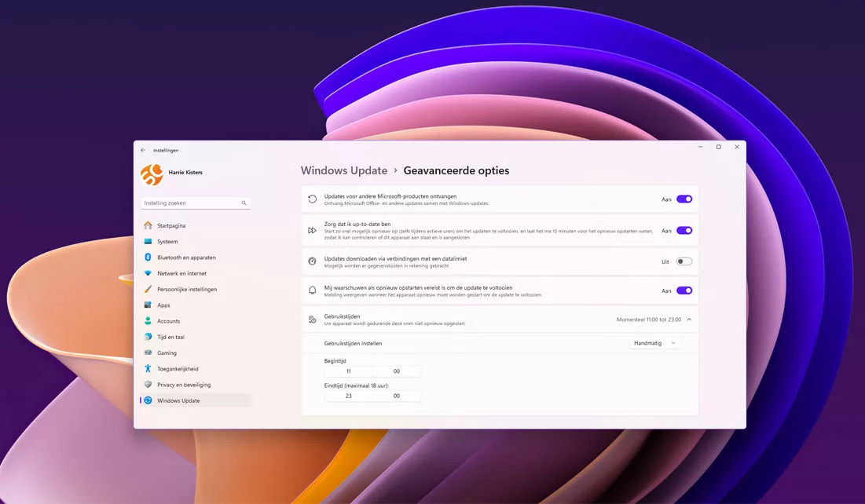Select Apps in sidebar
Viewport: 865px width, 504px height.
click(196, 305)
